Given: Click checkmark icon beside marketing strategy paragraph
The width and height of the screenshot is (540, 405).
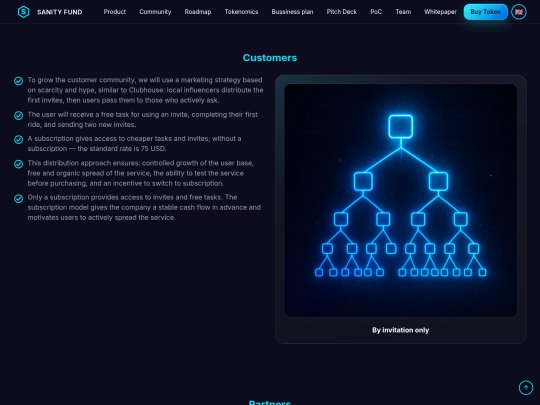Looking at the screenshot, I should [19, 81].
